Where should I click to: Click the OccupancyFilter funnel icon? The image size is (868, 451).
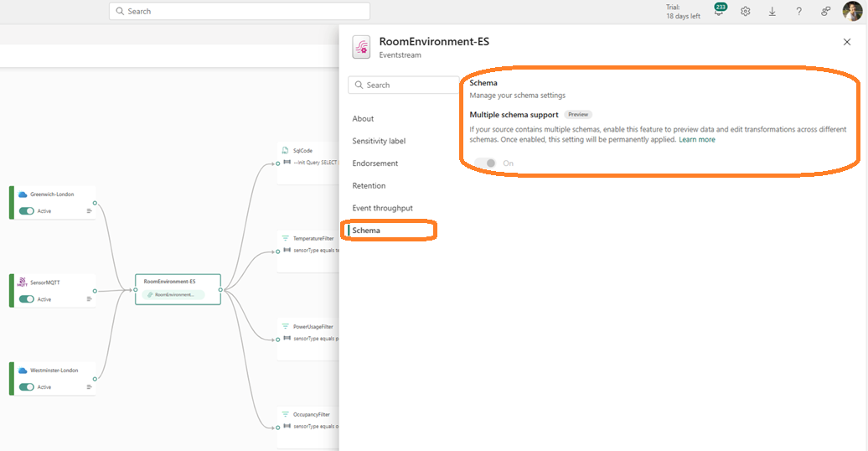click(x=285, y=414)
